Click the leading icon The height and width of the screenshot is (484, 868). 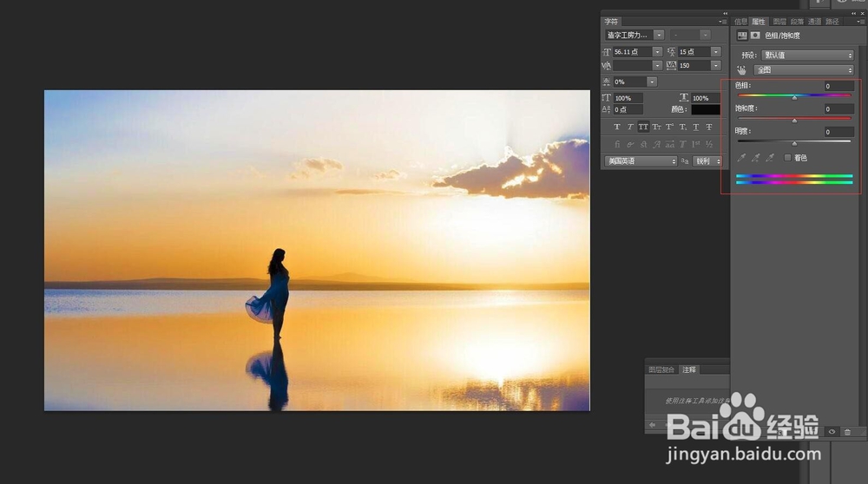[x=672, y=52]
